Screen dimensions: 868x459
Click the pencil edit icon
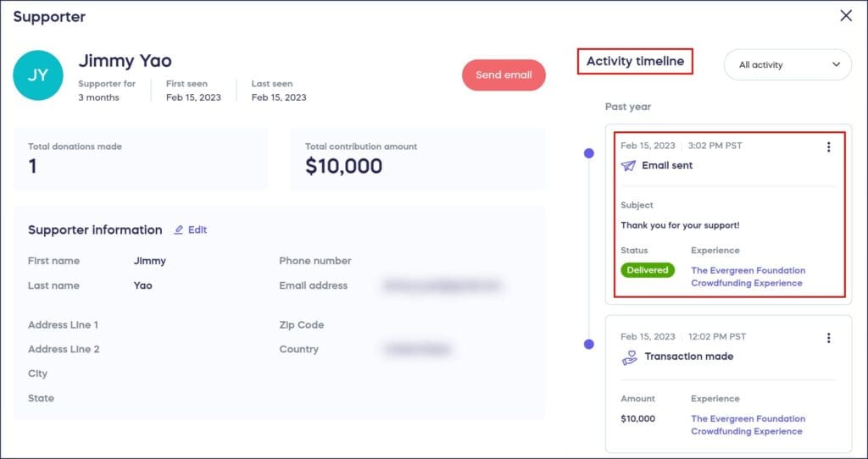179,229
